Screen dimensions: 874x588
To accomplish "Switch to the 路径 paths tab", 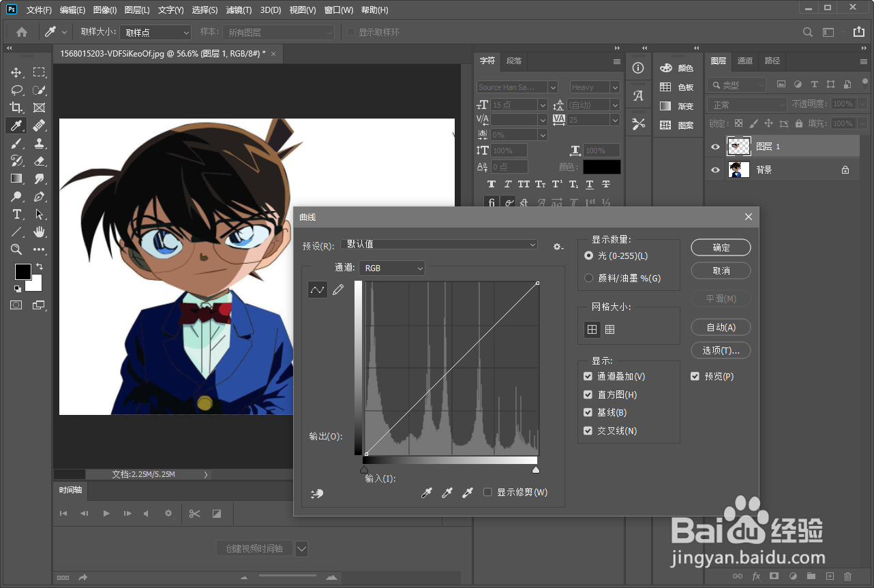I will pyautogui.click(x=772, y=61).
